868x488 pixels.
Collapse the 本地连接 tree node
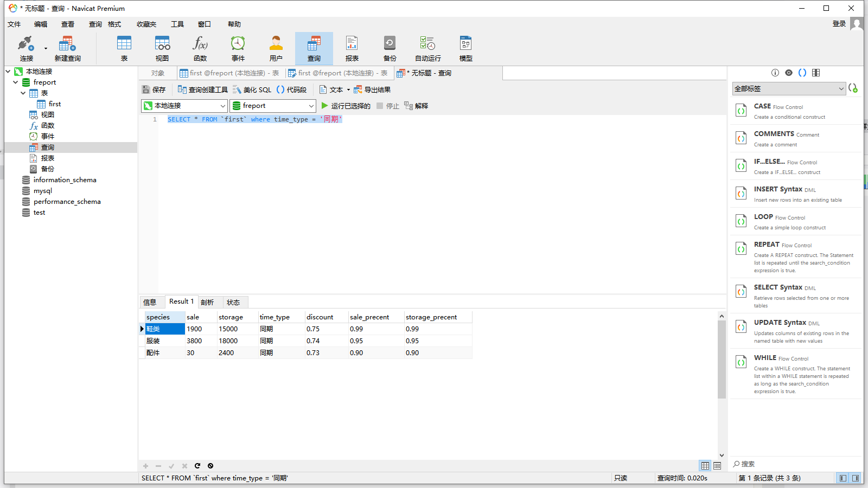(x=8, y=71)
